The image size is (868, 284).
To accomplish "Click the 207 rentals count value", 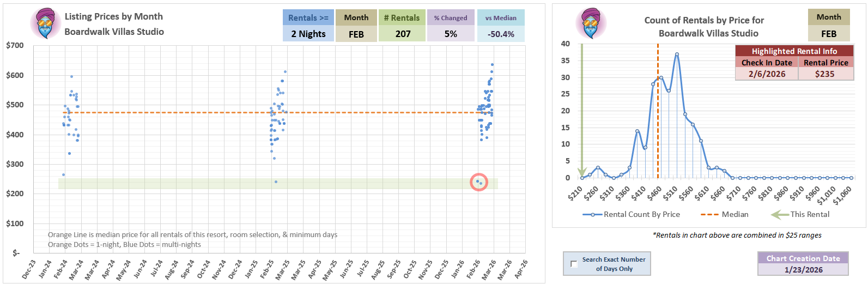I will point(403,34).
